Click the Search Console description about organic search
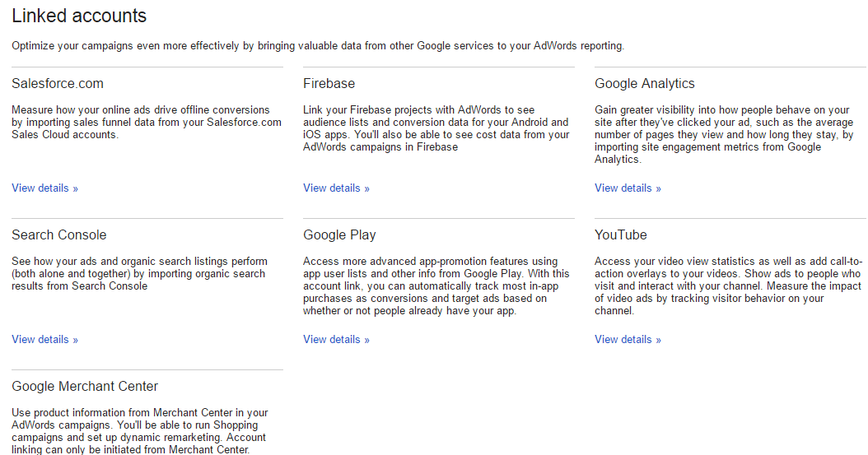The width and height of the screenshot is (868, 455). 139,274
